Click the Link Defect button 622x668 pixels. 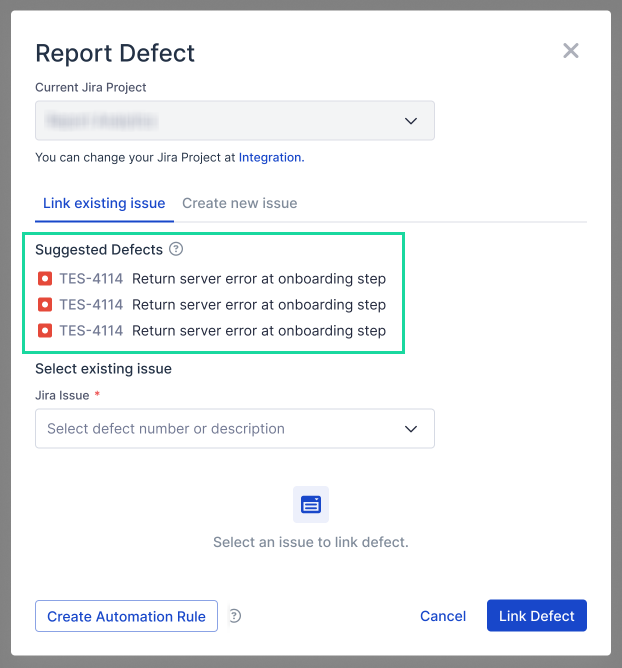coord(537,616)
